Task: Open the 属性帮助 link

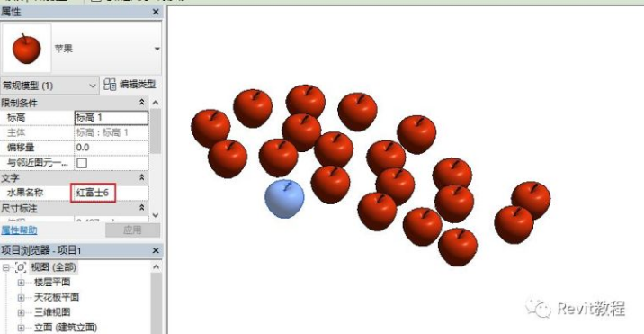Action: (19, 230)
